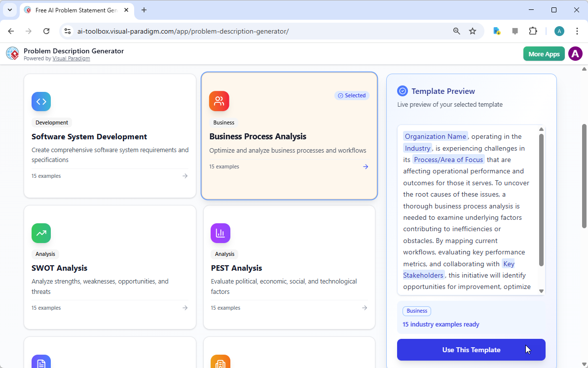This screenshot has height=368, width=588.
Task: Click the Template Preview shield icon
Action: pos(403,91)
